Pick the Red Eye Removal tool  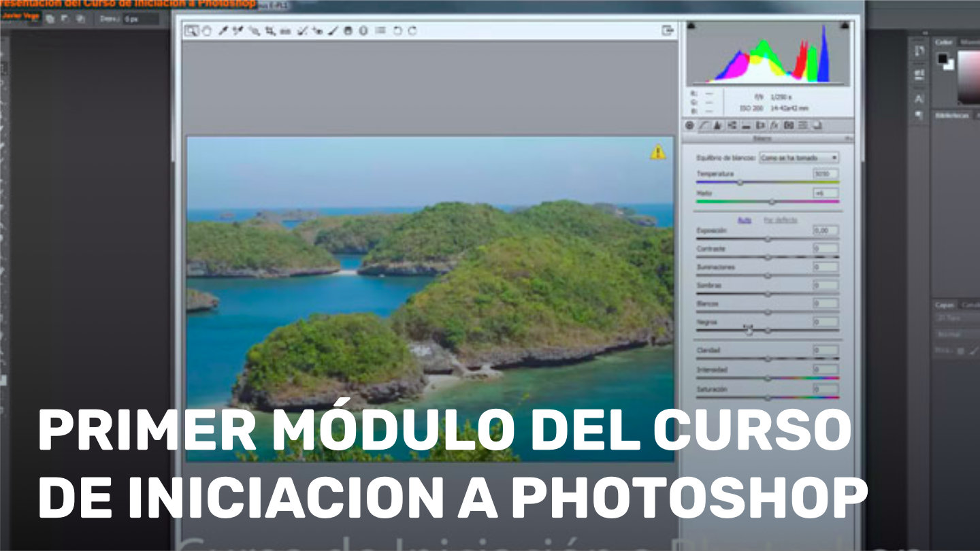[x=317, y=31]
